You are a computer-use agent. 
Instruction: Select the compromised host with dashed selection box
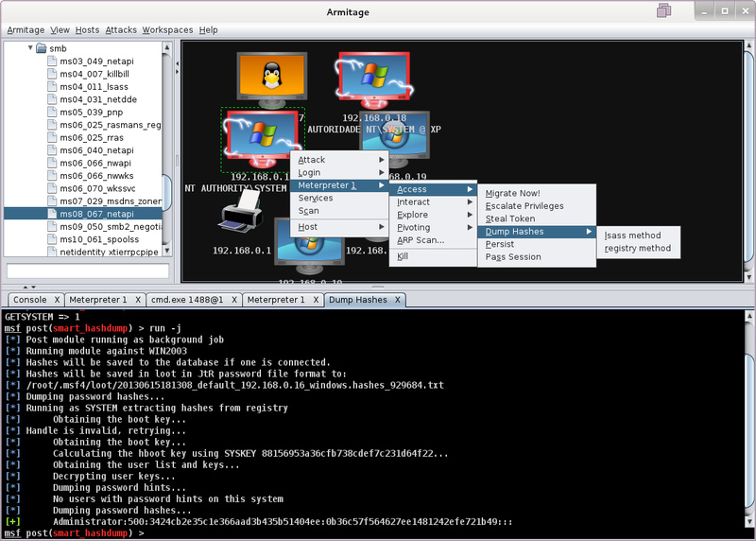(x=263, y=139)
